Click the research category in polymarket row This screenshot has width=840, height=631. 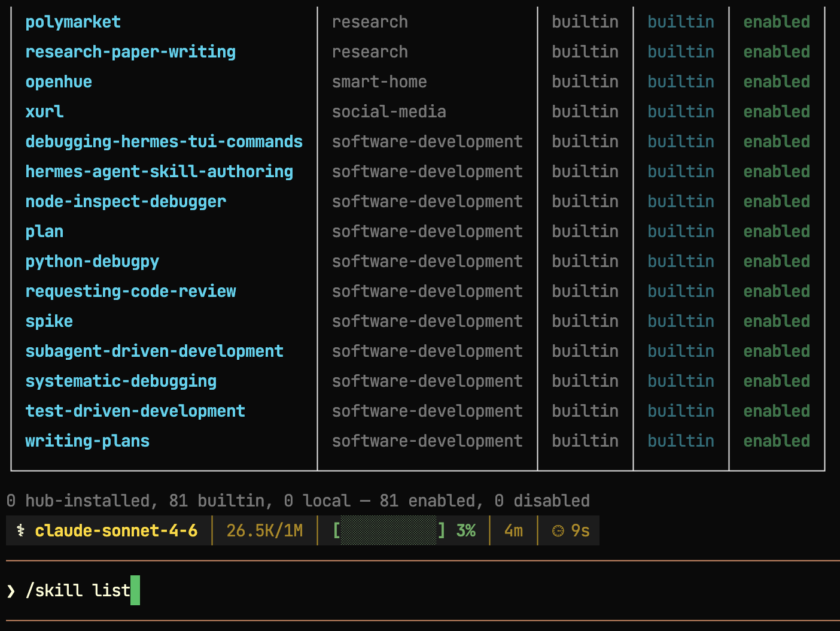pos(370,22)
